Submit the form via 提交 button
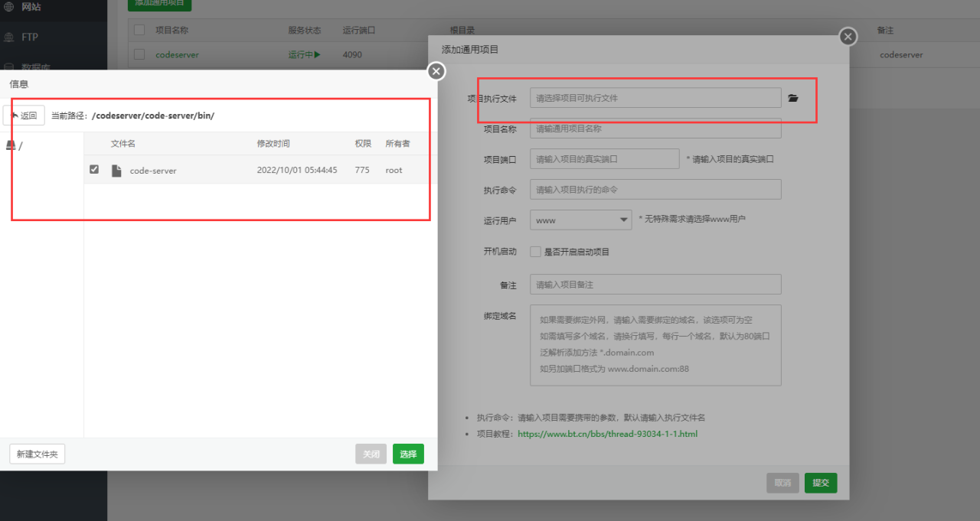This screenshot has width=980, height=521. click(x=820, y=483)
